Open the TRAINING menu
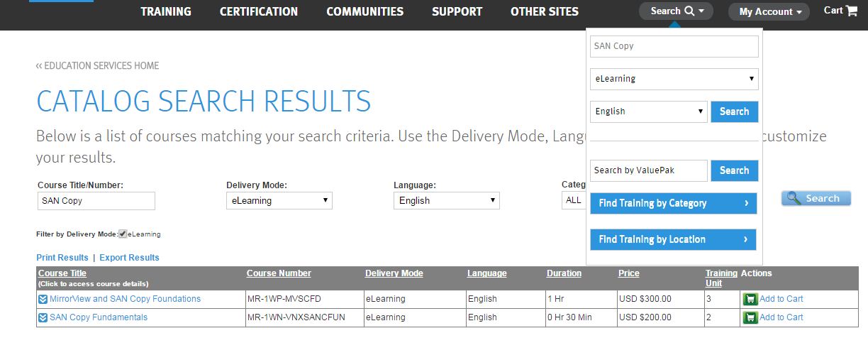 pos(166,11)
